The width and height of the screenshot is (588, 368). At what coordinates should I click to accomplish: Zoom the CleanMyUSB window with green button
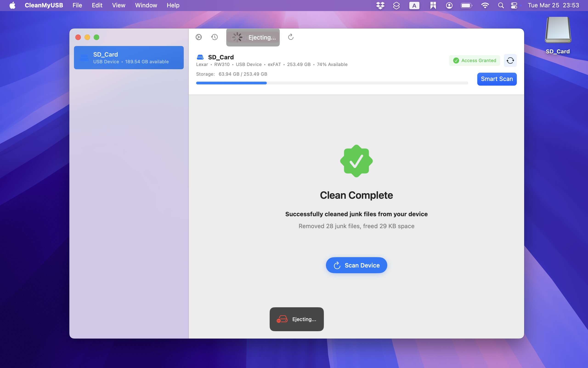(96, 37)
